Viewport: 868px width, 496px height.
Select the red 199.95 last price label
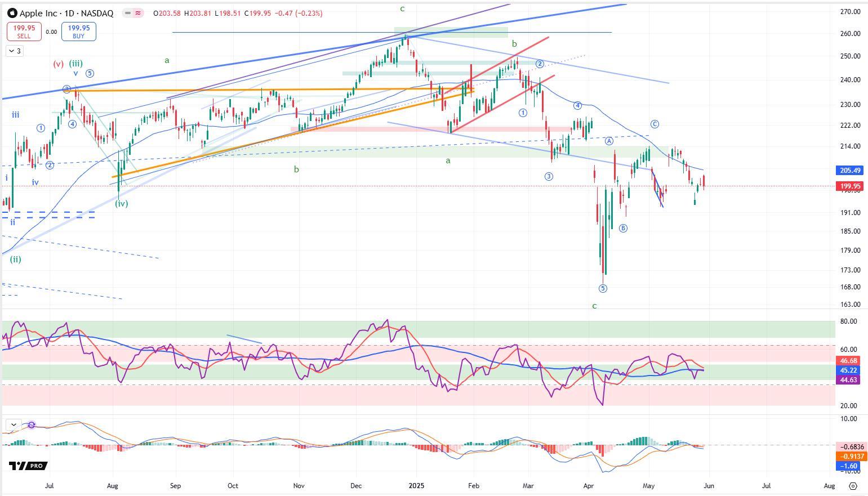[x=850, y=186]
